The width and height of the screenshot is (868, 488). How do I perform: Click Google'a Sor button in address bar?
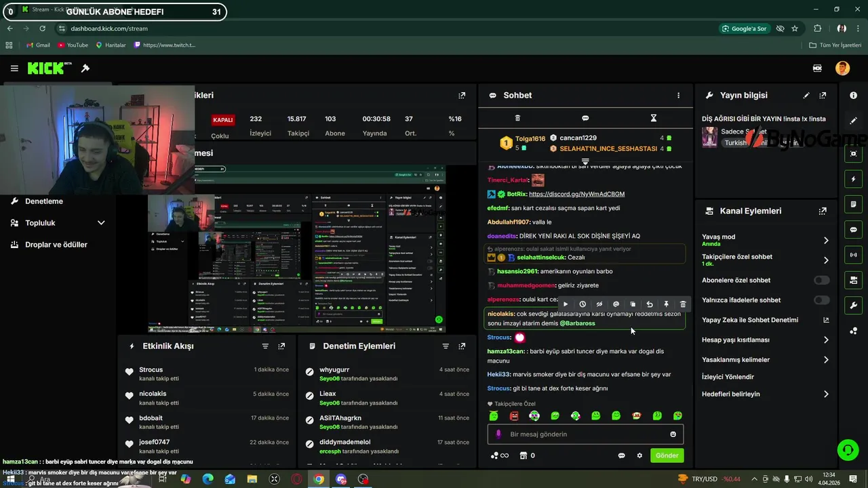point(745,28)
